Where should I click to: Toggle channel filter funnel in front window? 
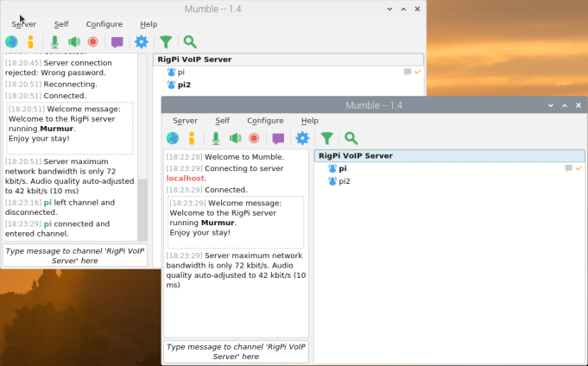coord(326,138)
